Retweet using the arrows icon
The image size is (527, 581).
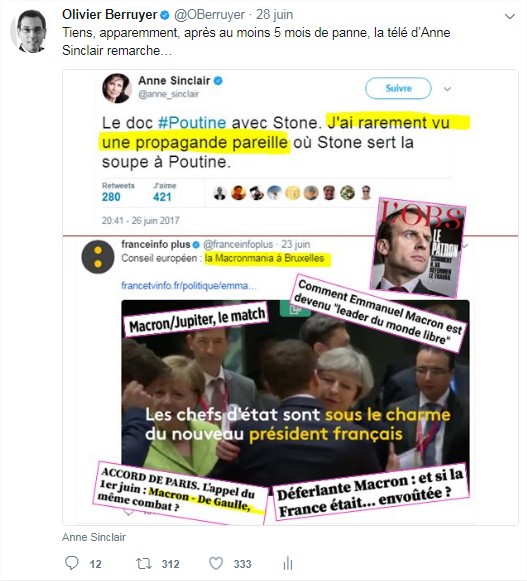click(x=143, y=564)
